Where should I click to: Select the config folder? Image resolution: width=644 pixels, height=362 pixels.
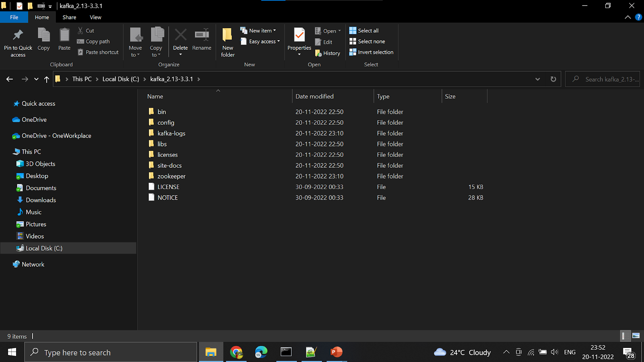pyautogui.click(x=166, y=123)
